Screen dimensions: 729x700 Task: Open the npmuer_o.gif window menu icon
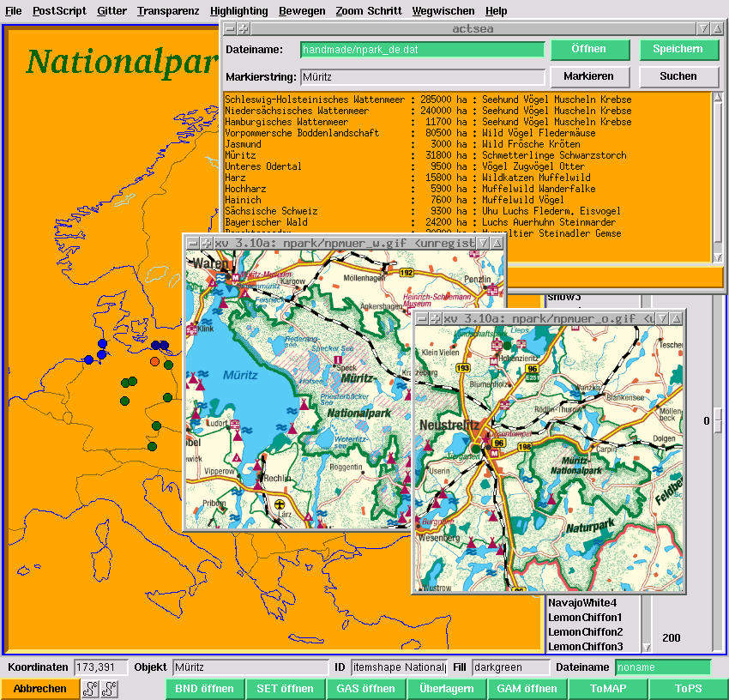click(x=421, y=318)
